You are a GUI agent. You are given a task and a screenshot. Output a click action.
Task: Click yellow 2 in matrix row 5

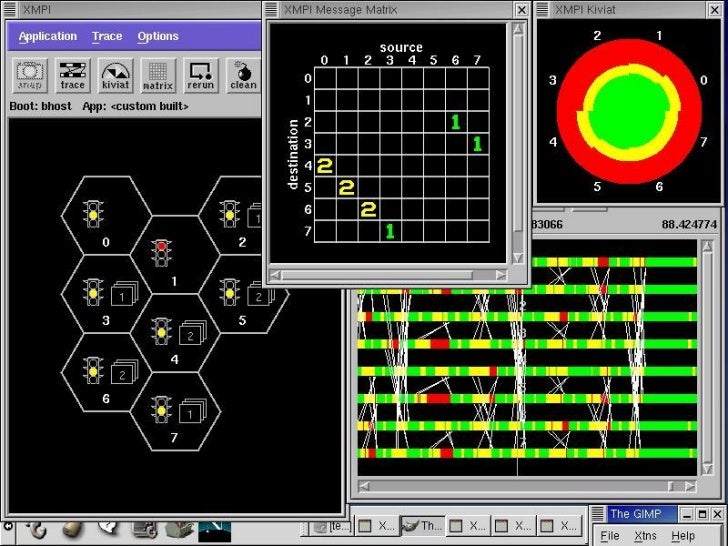click(347, 187)
